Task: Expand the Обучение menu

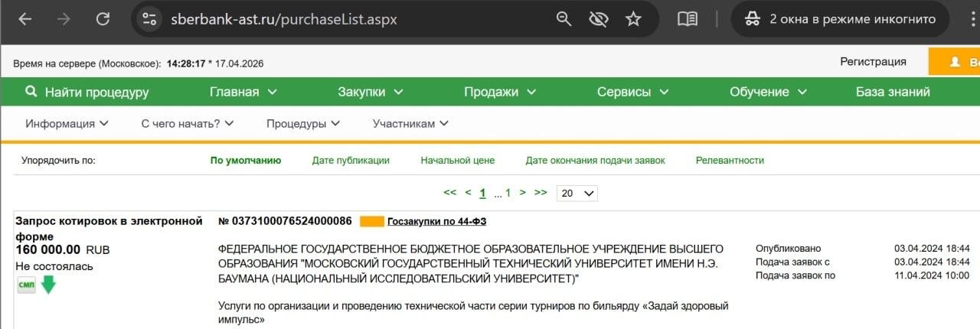Action: point(768,93)
